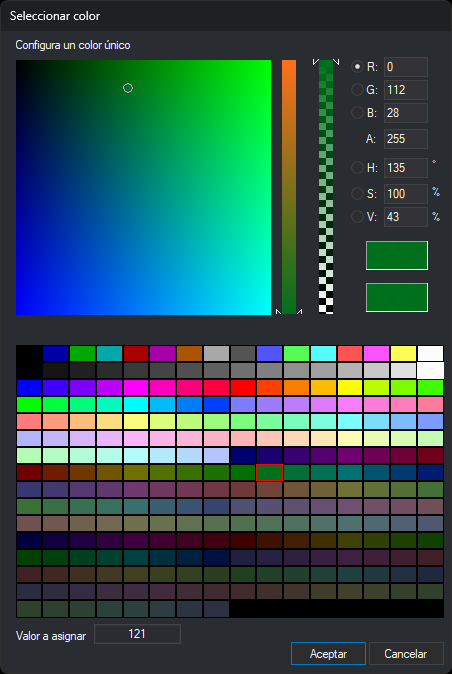Select the H (hue) radio button
The width and height of the screenshot is (452, 674).
[357, 168]
